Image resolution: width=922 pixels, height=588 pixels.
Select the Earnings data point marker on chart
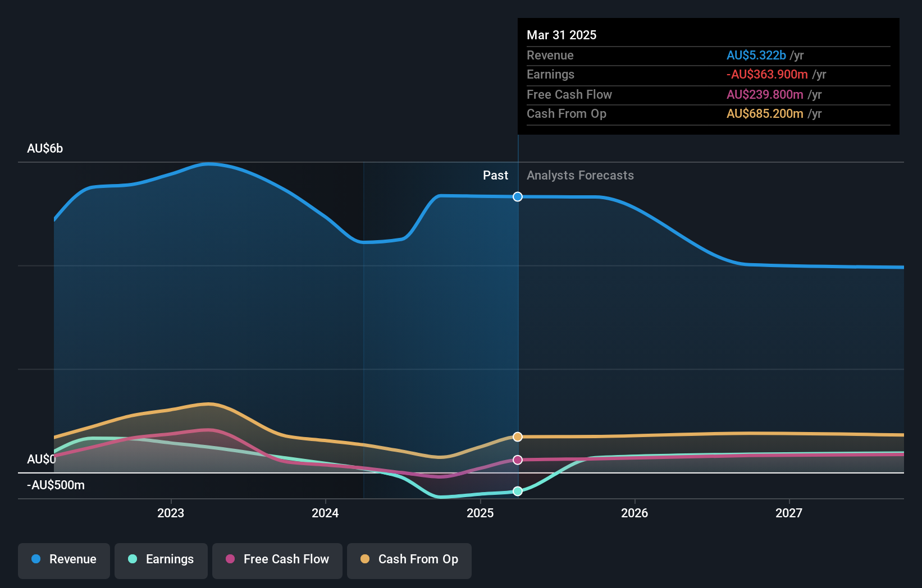517,491
